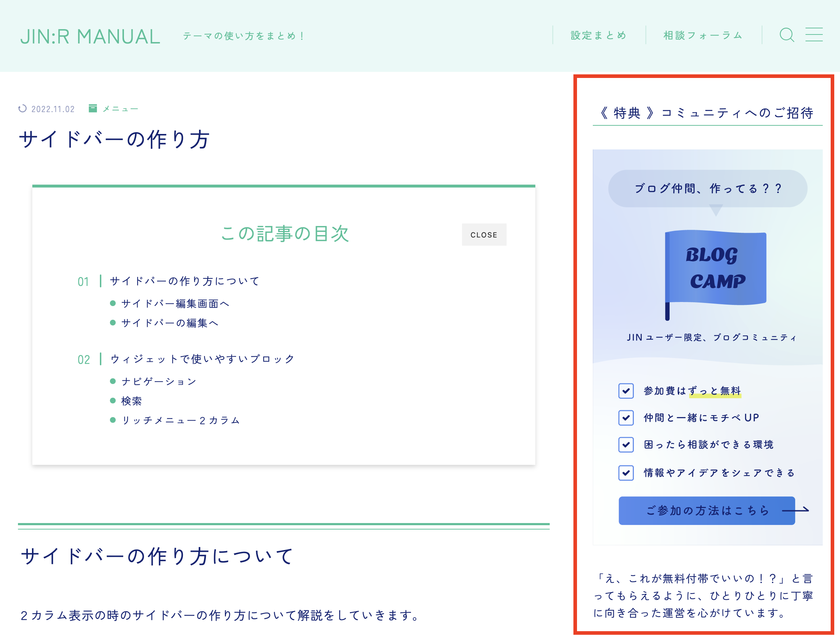Open the search icon in header
This screenshot has height=638, width=840.
click(786, 35)
